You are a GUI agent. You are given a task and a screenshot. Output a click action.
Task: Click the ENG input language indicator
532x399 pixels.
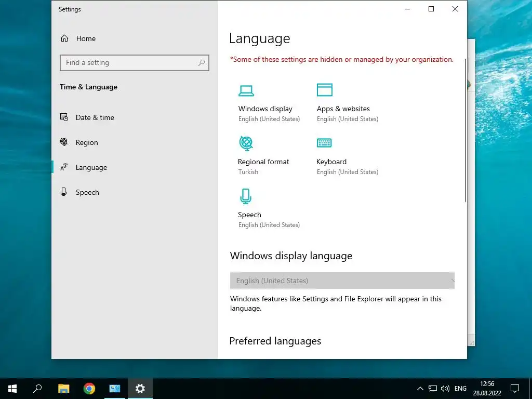[x=460, y=389]
